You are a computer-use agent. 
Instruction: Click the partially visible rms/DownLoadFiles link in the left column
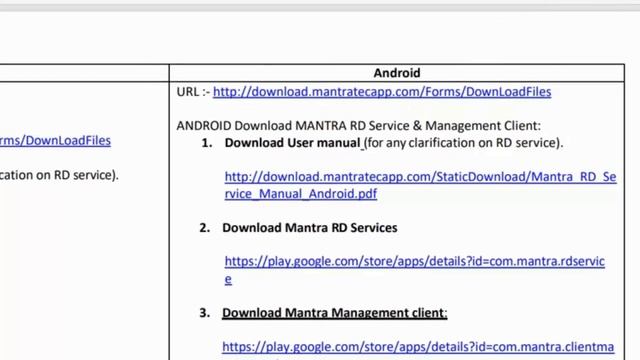click(x=55, y=140)
